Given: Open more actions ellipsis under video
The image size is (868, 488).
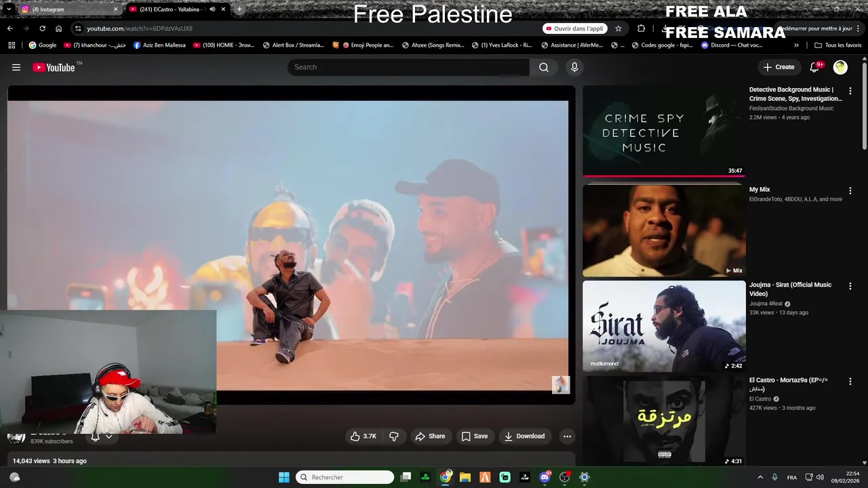Looking at the screenshot, I should (x=568, y=436).
